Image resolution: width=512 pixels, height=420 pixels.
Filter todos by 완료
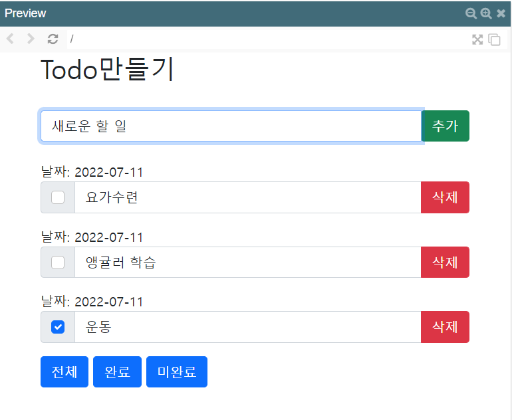(x=117, y=371)
